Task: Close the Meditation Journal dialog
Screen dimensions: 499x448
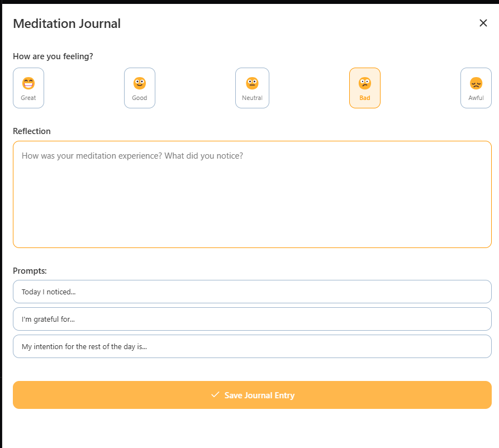Action: [483, 23]
